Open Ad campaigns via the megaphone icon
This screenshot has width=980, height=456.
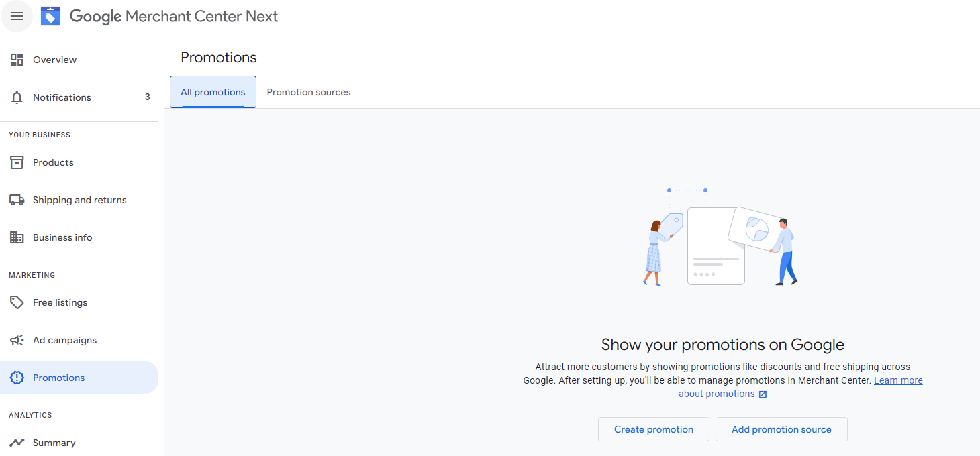tap(17, 339)
